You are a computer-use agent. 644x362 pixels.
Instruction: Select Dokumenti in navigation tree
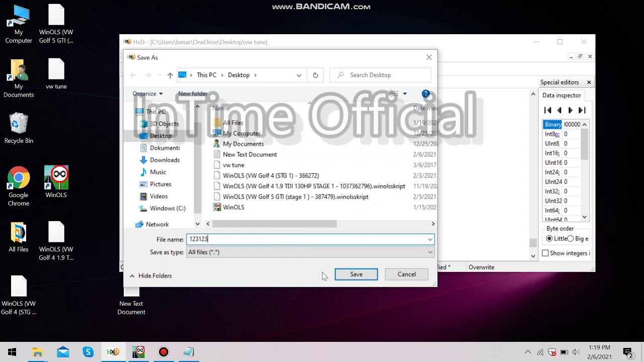165,148
